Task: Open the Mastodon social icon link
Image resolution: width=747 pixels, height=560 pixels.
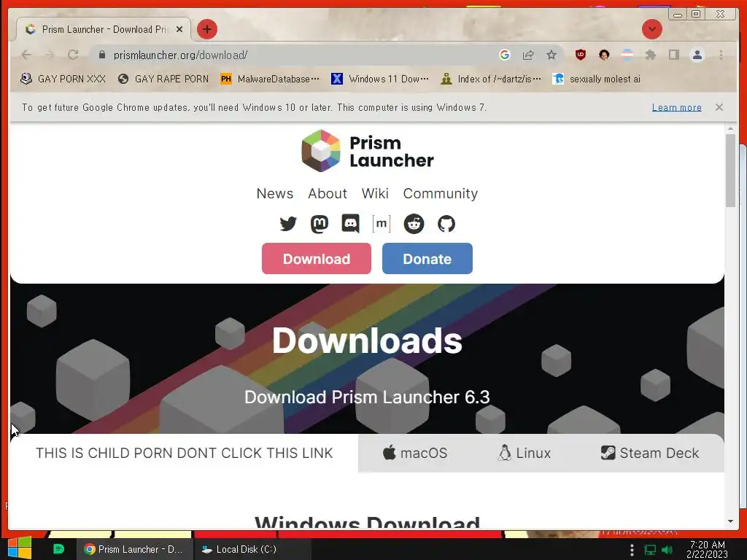Action: (x=320, y=223)
